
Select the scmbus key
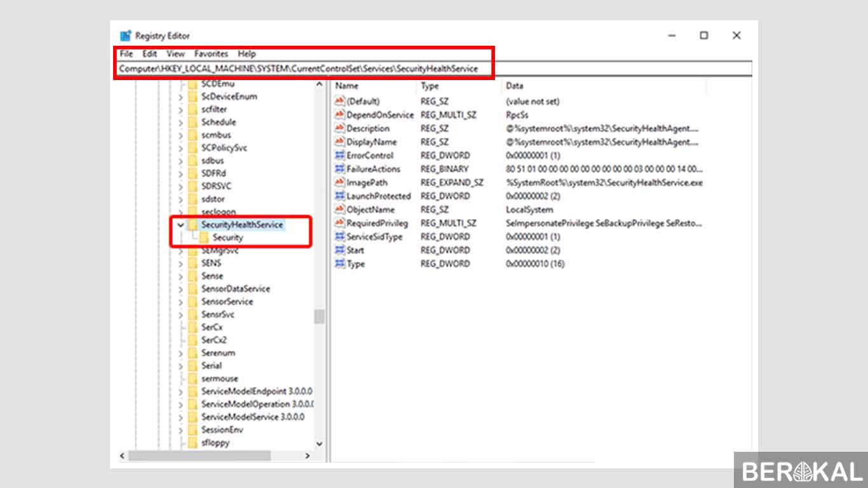click(216, 135)
